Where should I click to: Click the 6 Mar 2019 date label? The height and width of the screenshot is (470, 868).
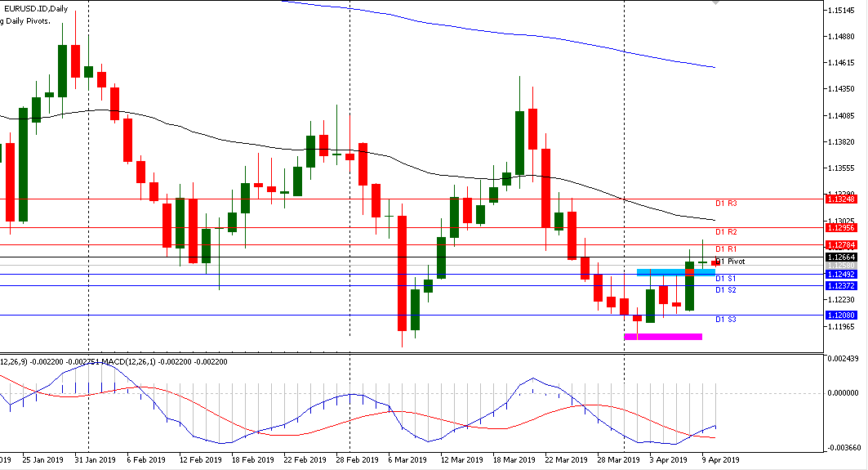coord(407,460)
